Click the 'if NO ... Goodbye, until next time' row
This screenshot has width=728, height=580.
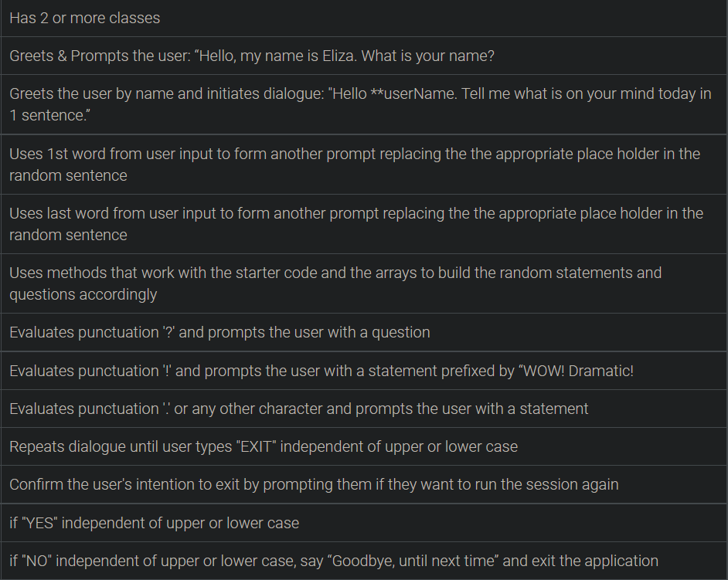[364, 561]
